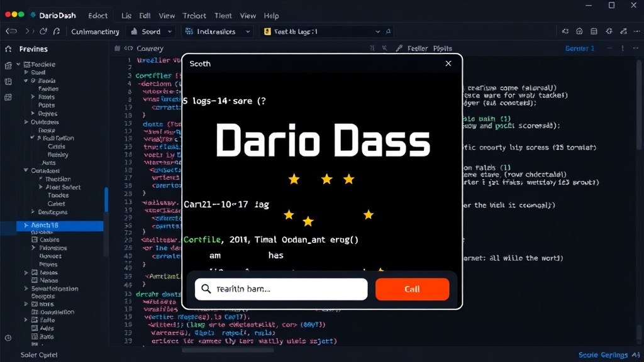
Task: Click the back navigation arrow icon
Action: click(x=11, y=31)
